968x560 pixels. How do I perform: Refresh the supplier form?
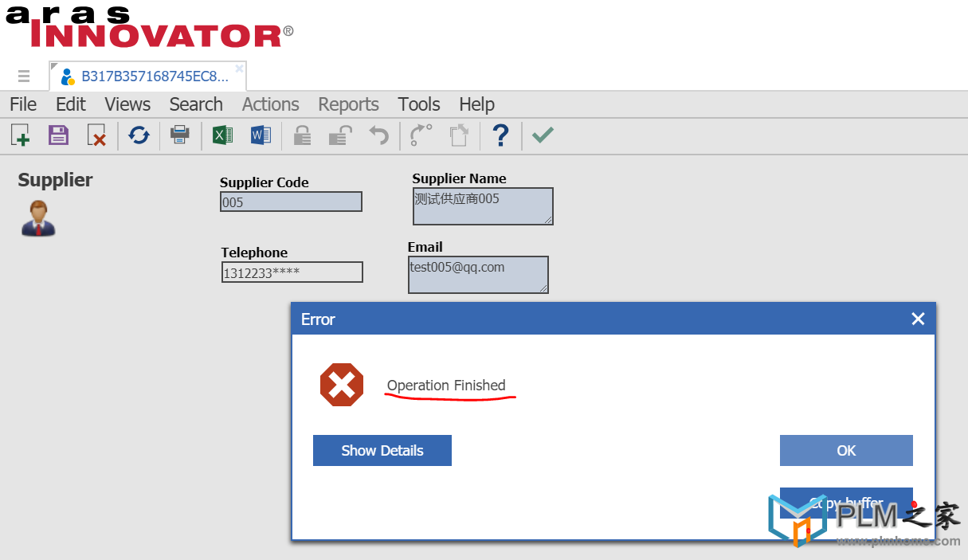point(139,135)
